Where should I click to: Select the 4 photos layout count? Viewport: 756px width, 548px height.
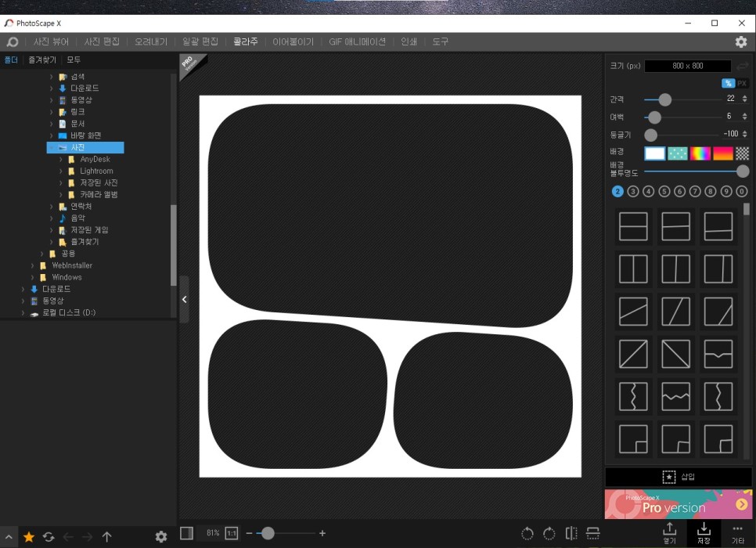tap(649, 192)
